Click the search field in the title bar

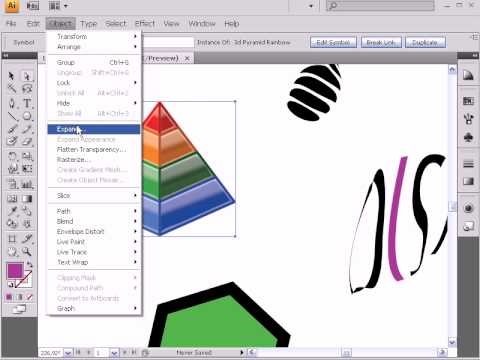pos(380,6)
